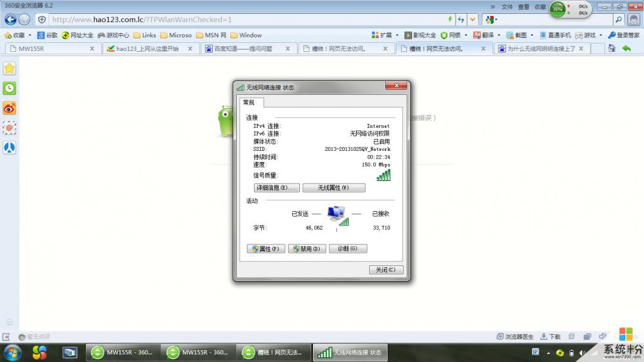Click the 浏览器医生 status bar item
This screenshot has width=644, height=362.
(x=515, y=337)
